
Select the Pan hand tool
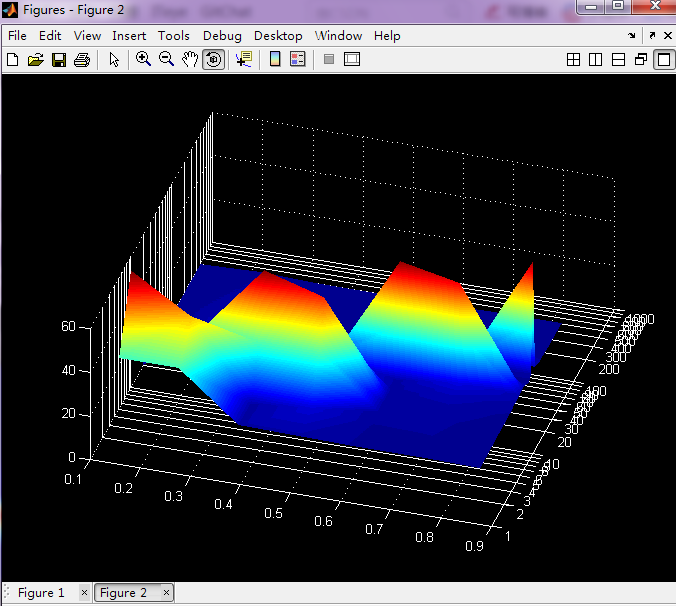click(x=190, y=59)
